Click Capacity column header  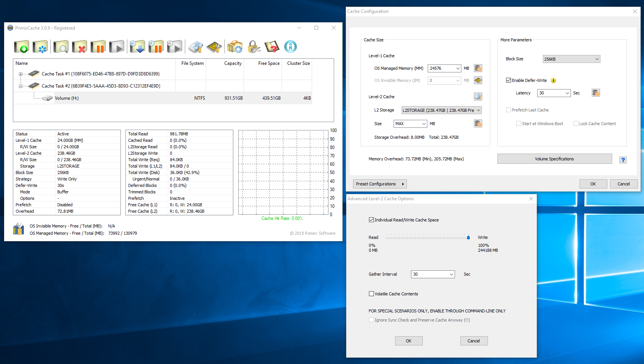pos(225,63)
